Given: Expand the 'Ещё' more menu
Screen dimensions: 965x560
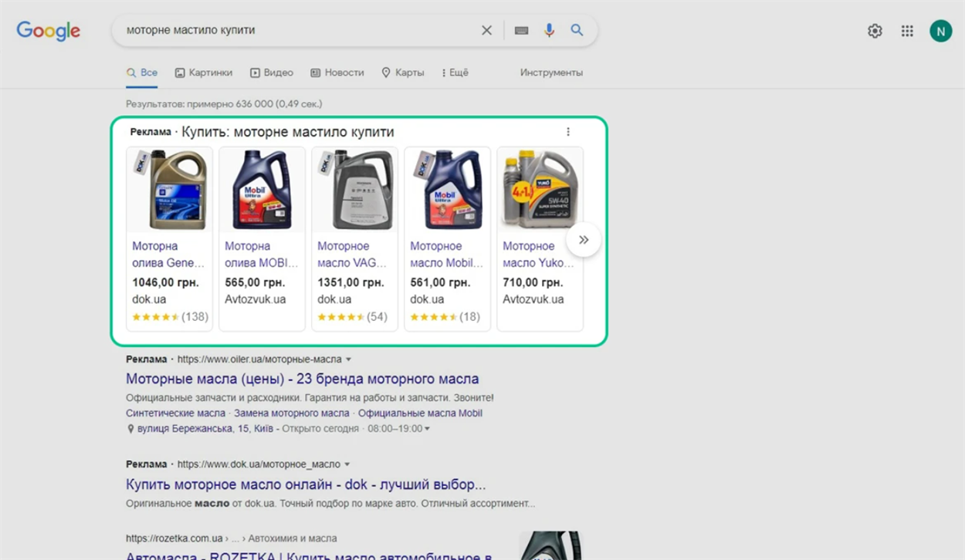Looking at the screenshot, I should click(455, 73).
